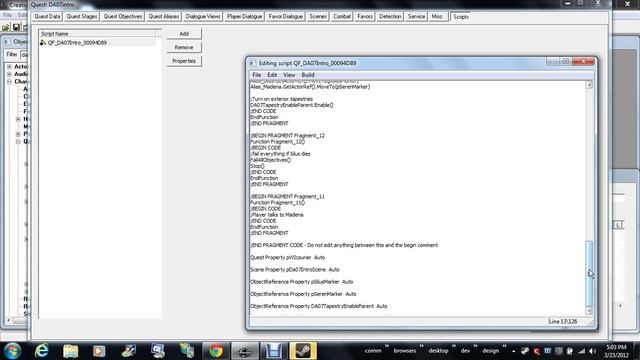Open Windows Media Player from the taskbar

[99, 351]
